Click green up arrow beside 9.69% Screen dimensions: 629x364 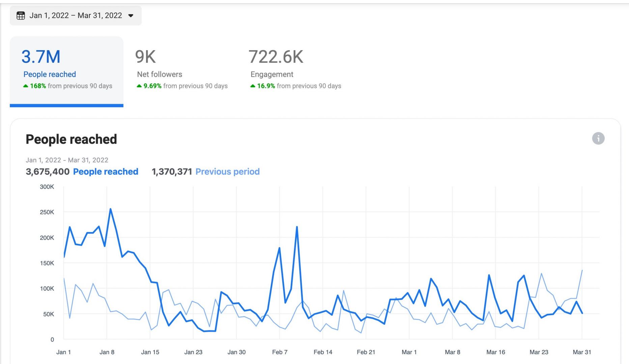tap(139, 86)
